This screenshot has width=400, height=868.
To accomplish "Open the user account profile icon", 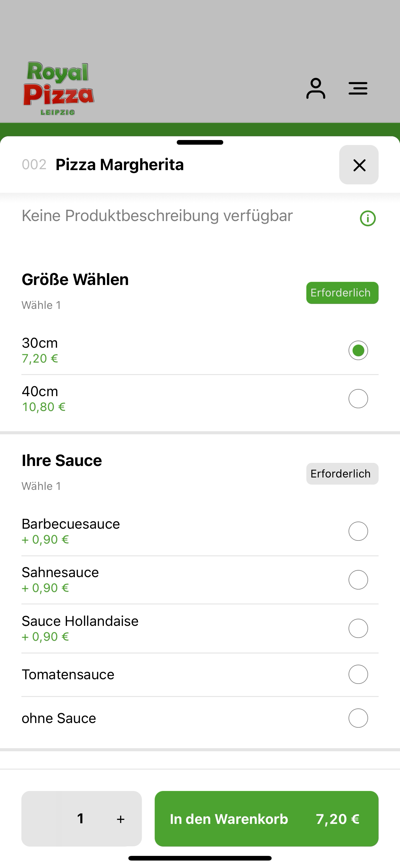I will click(x=315, y=88).
